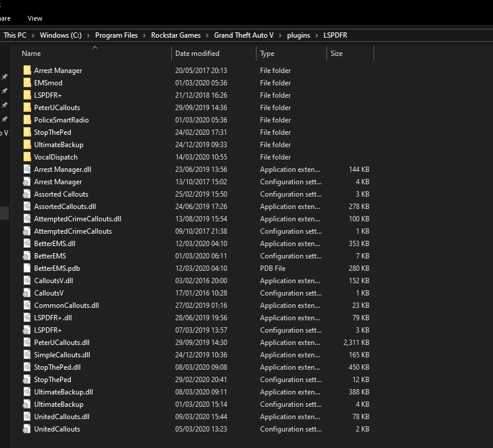This screenshot has width=493, height=448.
Task: Expand the chevron after Rockstar Games
Action: click(207, 35)
